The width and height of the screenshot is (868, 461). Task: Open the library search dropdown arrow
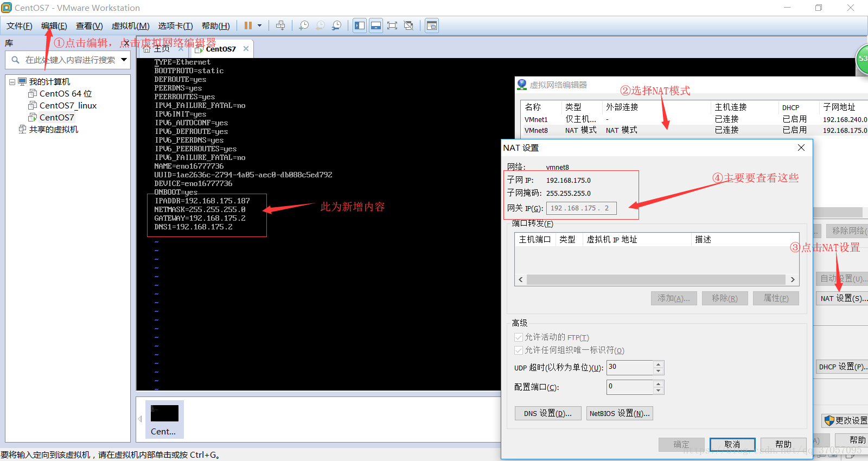(x=124, y=60)
